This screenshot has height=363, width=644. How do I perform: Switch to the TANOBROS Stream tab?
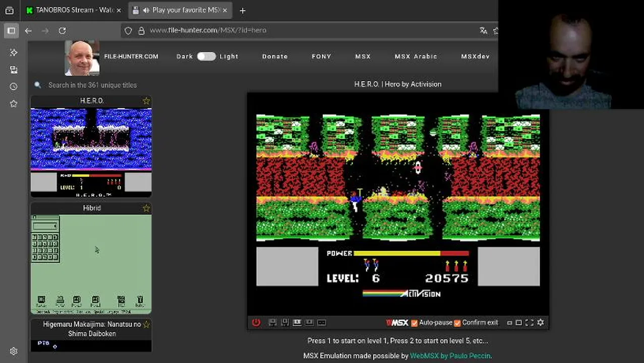click(74, 10)
